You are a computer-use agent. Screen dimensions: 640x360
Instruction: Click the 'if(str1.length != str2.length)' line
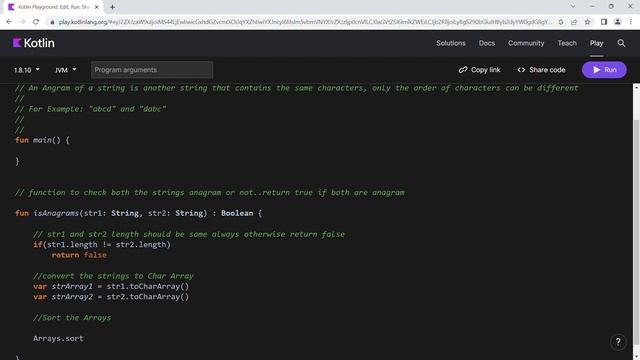point(102,244)
